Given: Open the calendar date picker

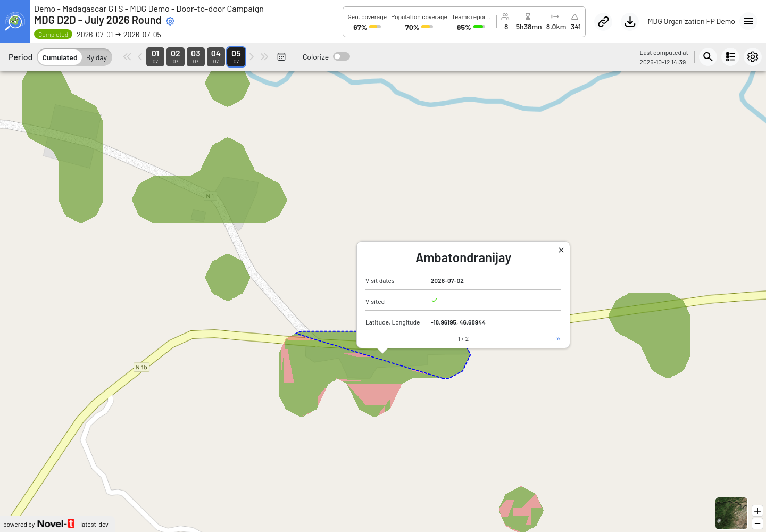Looking at the screenshot, I should [x=281, y=57].
